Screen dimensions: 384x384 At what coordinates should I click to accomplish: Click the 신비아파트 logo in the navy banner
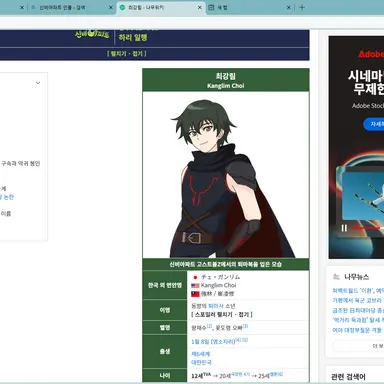coord(92,34)
